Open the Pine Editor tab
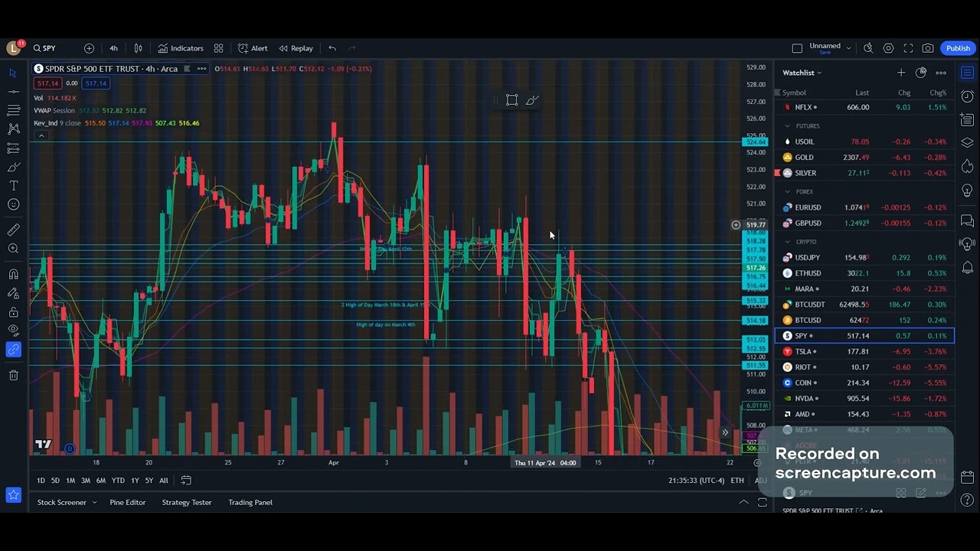 tap(127, 503)
